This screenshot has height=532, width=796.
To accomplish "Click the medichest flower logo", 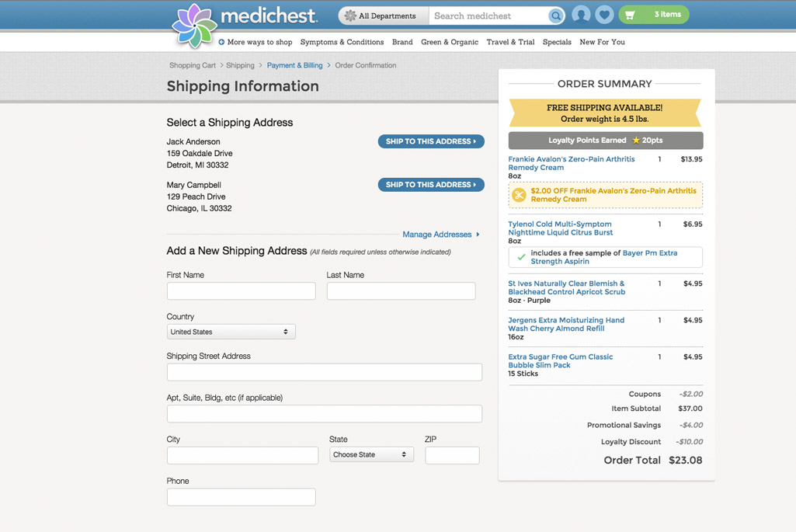I will [x=195, y=26].
